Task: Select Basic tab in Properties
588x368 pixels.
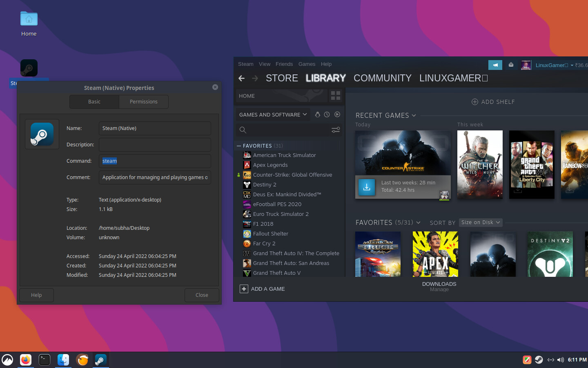Action: 94,102
